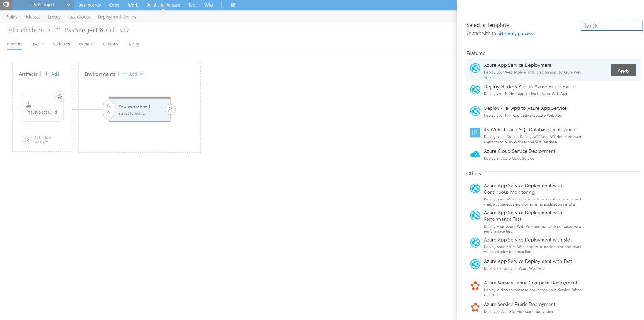The width and height of the screenshot is (644, 320).
Task: Click the Deploy PHP App template icon
Action: (x=475, y=111)
